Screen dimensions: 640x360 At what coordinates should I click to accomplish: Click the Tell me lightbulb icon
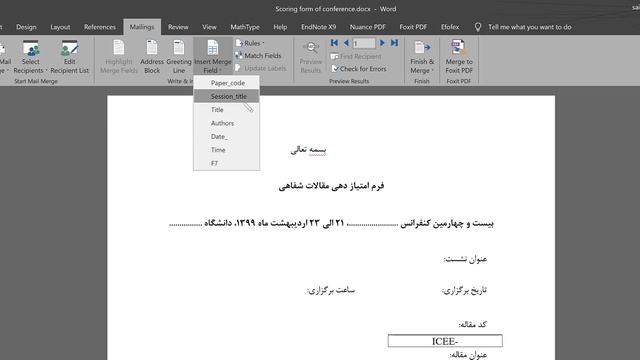pos(478,27)
